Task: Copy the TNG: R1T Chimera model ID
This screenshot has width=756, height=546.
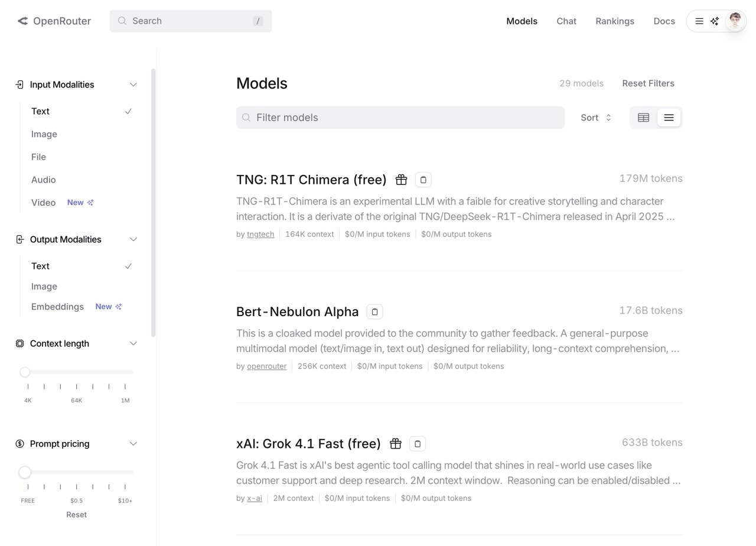Action: point(423,180)
